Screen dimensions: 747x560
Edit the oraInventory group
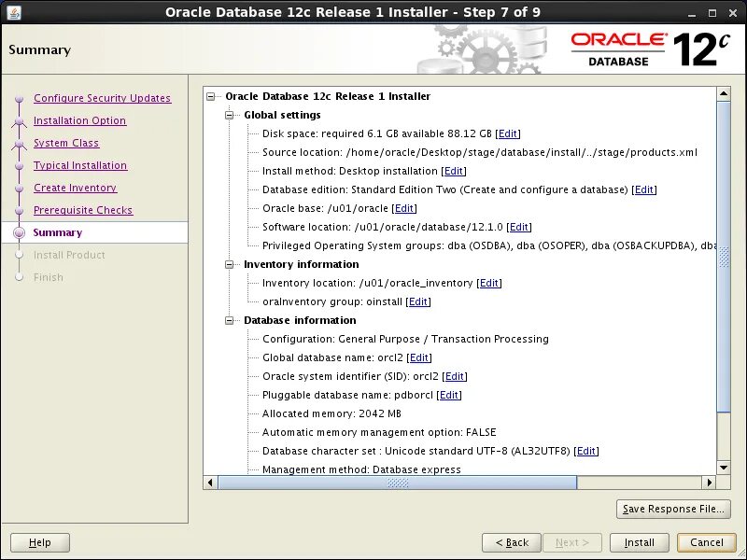click(418, 301)
